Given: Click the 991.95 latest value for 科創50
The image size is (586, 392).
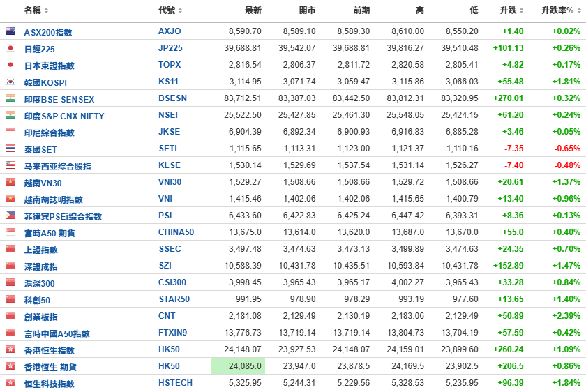Looking at the screenshot, I should 248,299.
